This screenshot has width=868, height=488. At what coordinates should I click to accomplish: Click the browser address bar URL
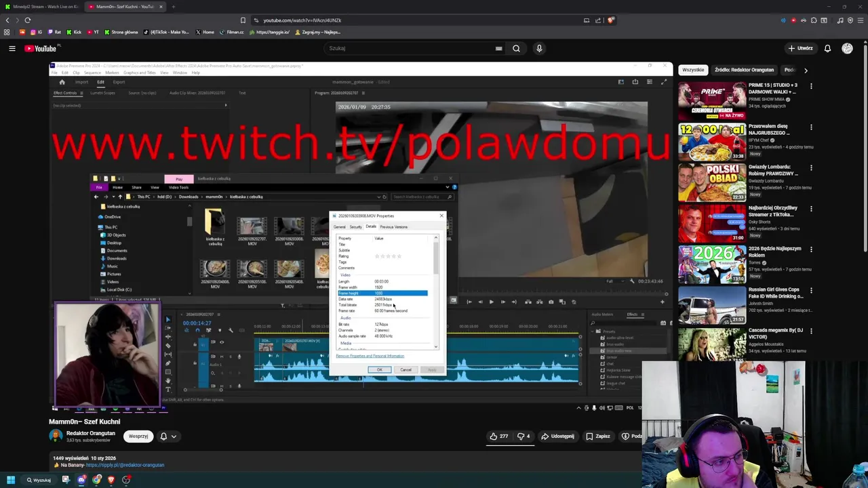pyautogui.click(x=302, y=20)
